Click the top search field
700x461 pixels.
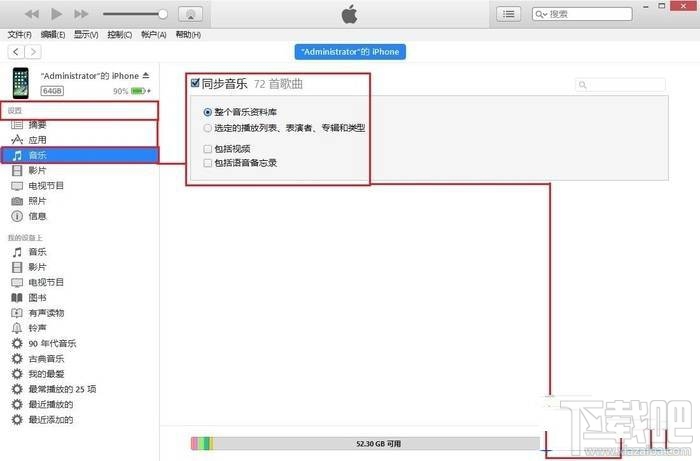(582, 14)
